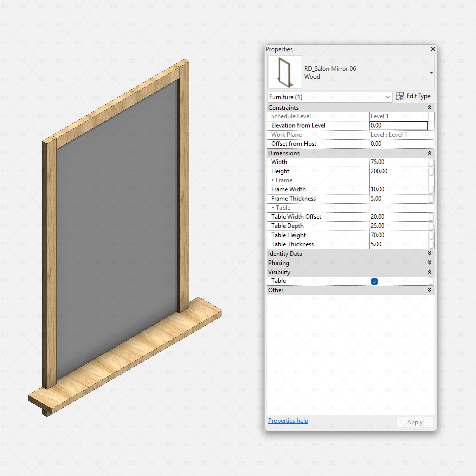The width and height of the screenshot is (476, 476).
Task: Open the Furniture (1) filter dropdown
Action: click(388, 97)
